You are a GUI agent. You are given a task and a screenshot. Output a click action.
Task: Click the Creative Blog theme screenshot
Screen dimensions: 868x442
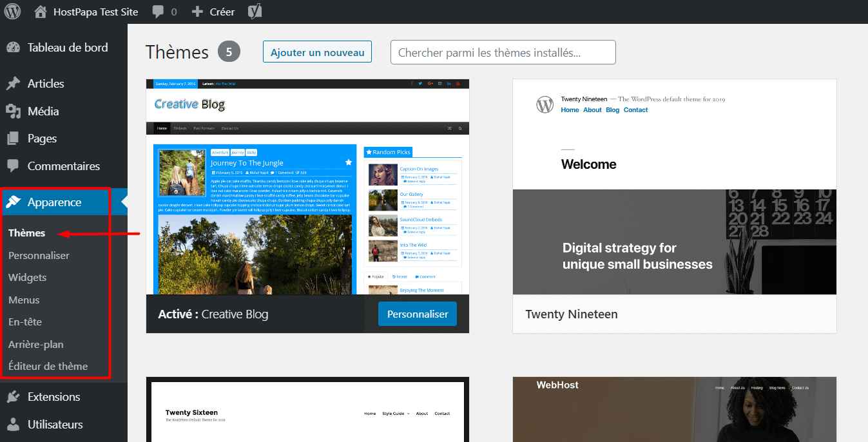point(307,187)
